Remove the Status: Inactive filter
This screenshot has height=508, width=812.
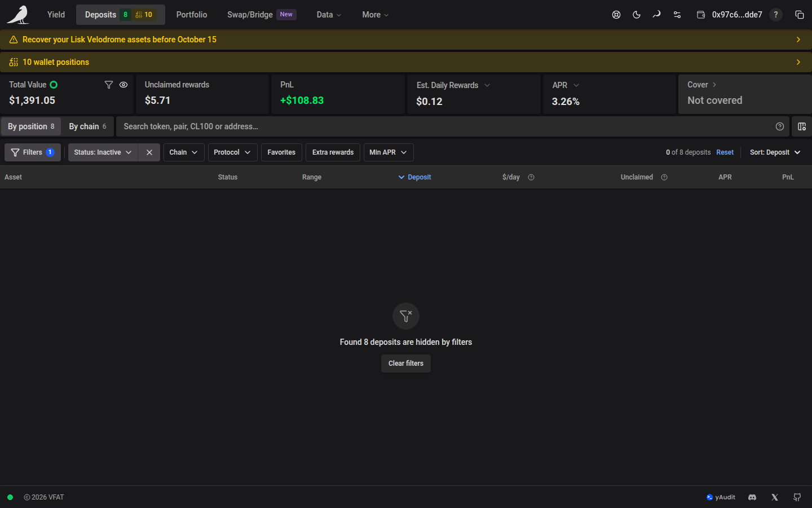tap(149, 152)
